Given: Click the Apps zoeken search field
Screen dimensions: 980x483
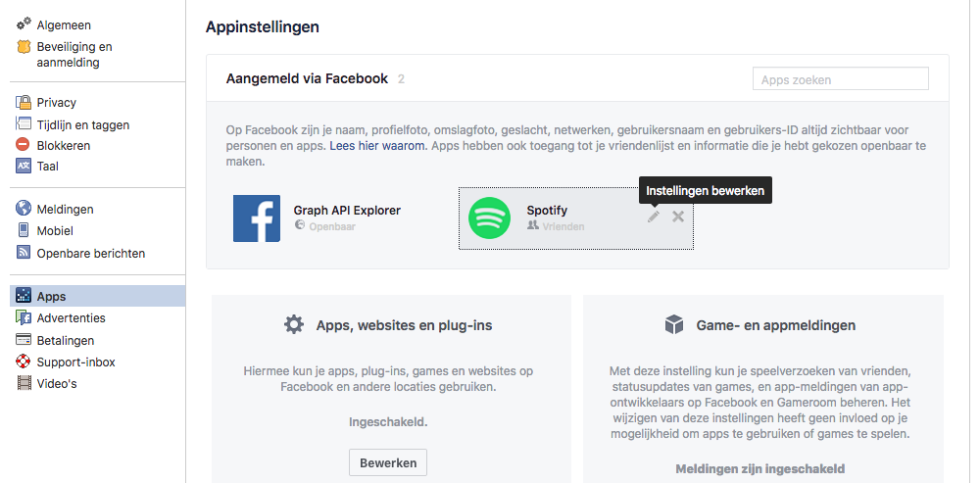Looking at the screenshot, I should [840, 79].
